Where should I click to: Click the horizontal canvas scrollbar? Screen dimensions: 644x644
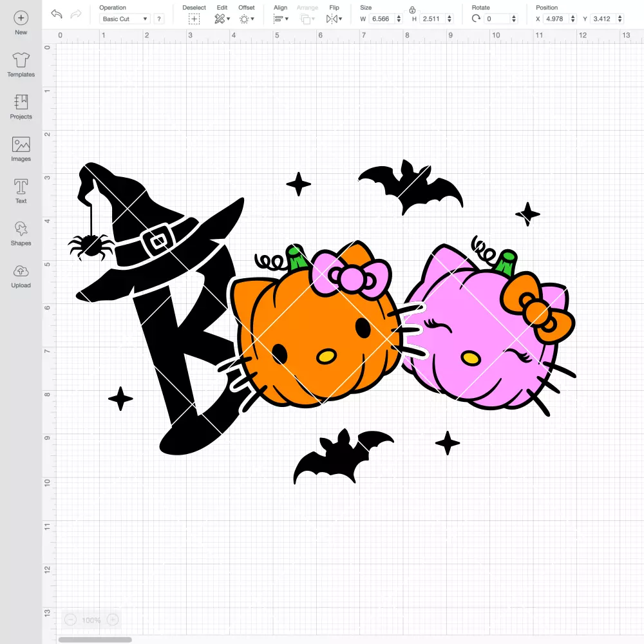95,639
